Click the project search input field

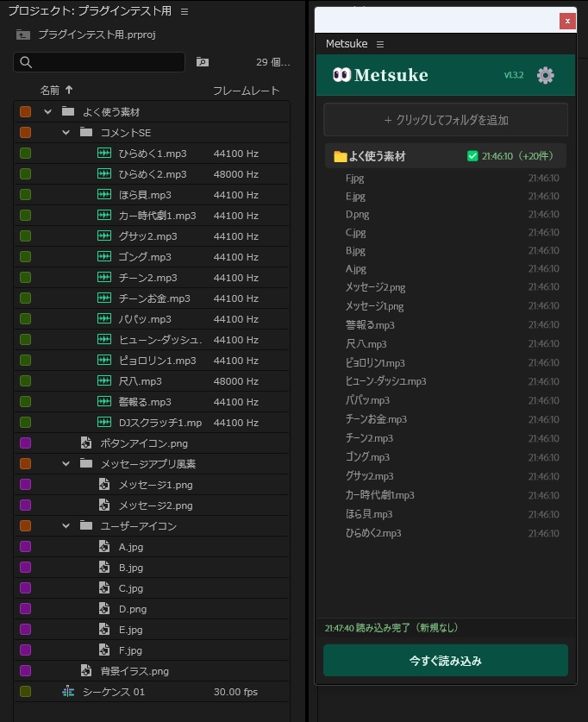pos(99,62)
